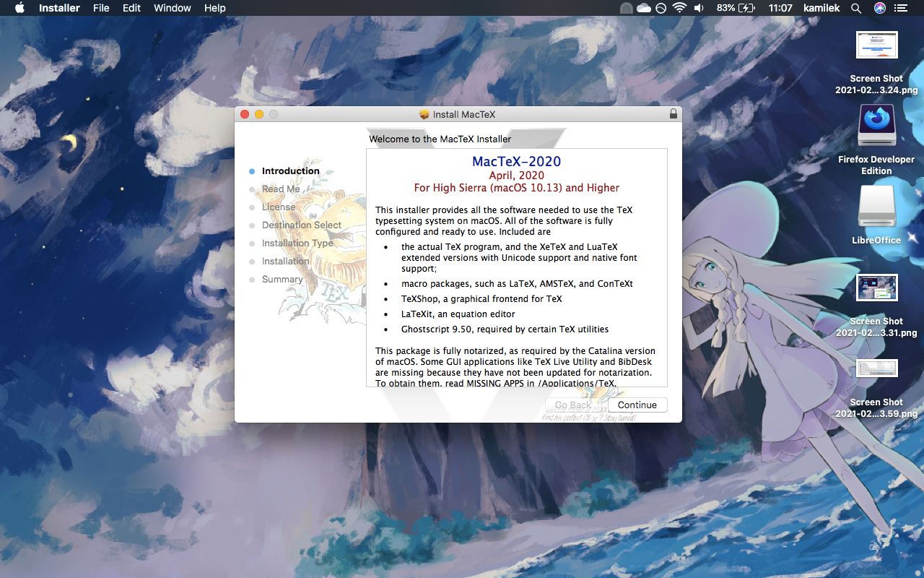Select the License step in sidebar

[279, 207]
